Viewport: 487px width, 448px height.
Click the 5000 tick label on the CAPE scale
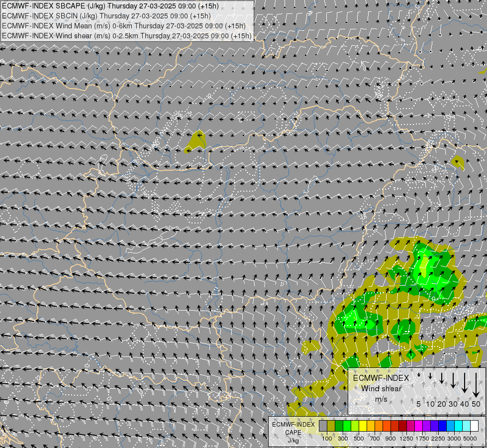coord(470,439)
